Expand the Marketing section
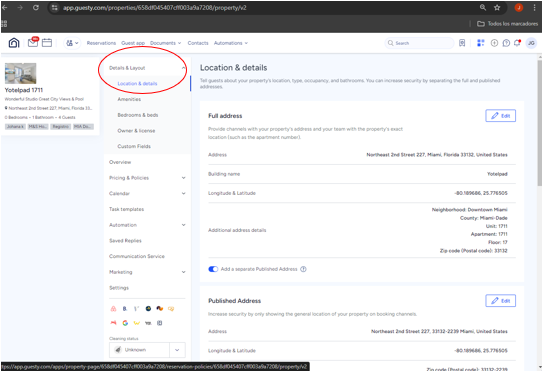The width and height of the screenshot is (543, 381). [x=148, y=272]
